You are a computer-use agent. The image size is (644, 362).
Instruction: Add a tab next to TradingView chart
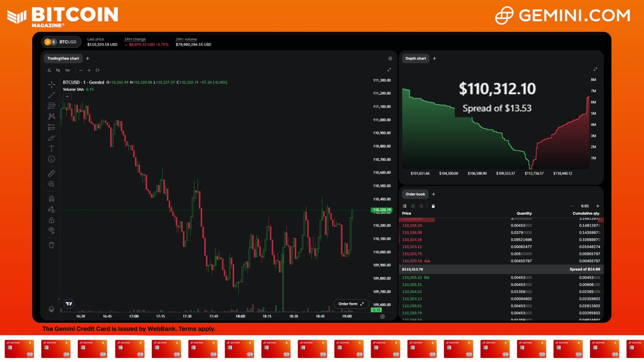[88, 58]
